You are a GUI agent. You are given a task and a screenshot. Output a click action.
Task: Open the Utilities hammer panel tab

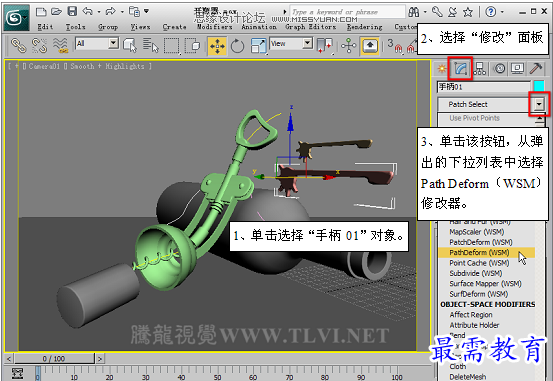click(536, 68)
